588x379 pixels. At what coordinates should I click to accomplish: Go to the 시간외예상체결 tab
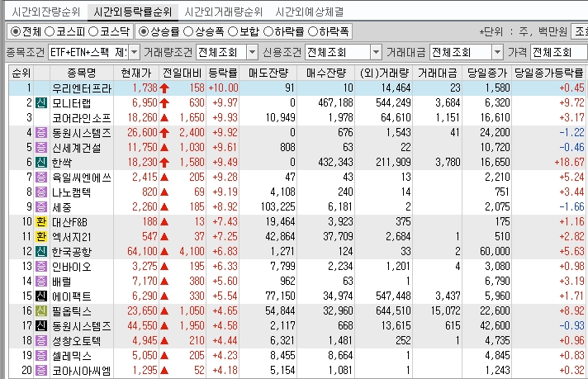click(x=310, y=12)
